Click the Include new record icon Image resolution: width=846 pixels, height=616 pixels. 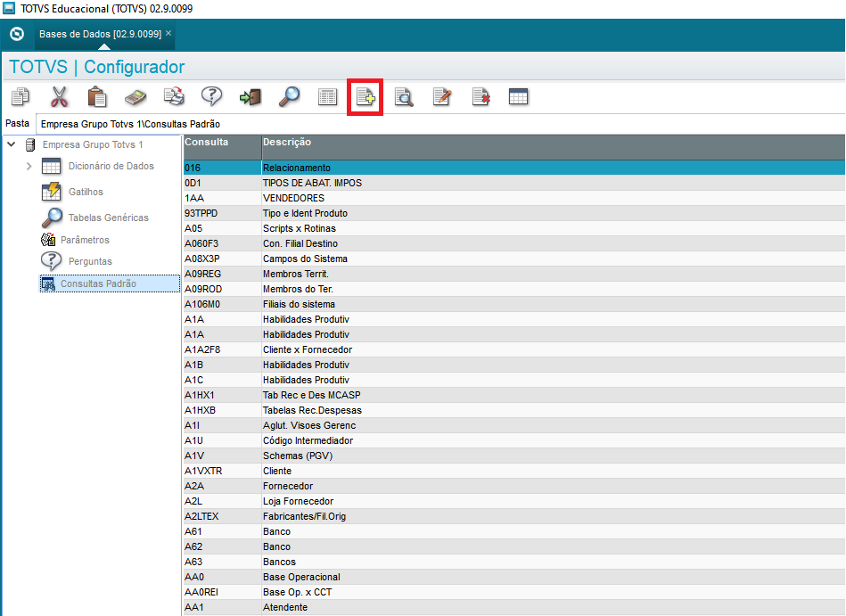(366, 97)
